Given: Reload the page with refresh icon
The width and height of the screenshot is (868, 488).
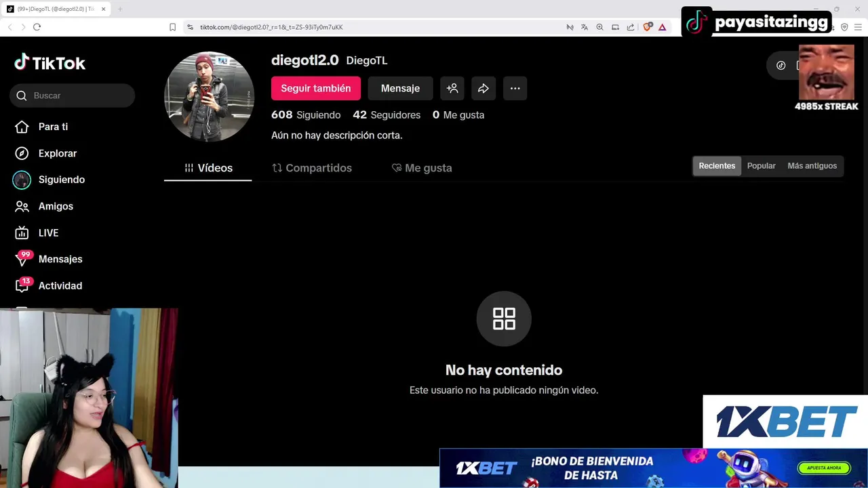Looking at the screenshot, I should pos(37,27).
